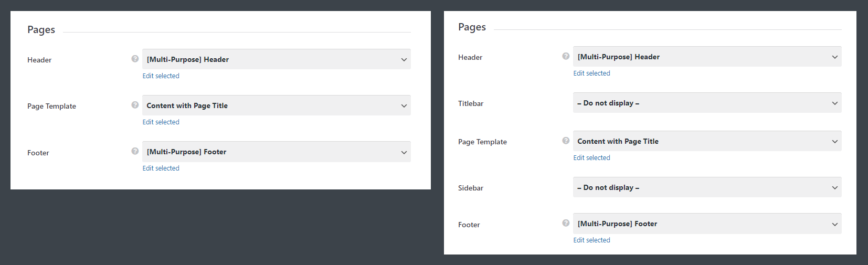
Task: Click Page Template help icon in left panel
Action: [135, 105]
